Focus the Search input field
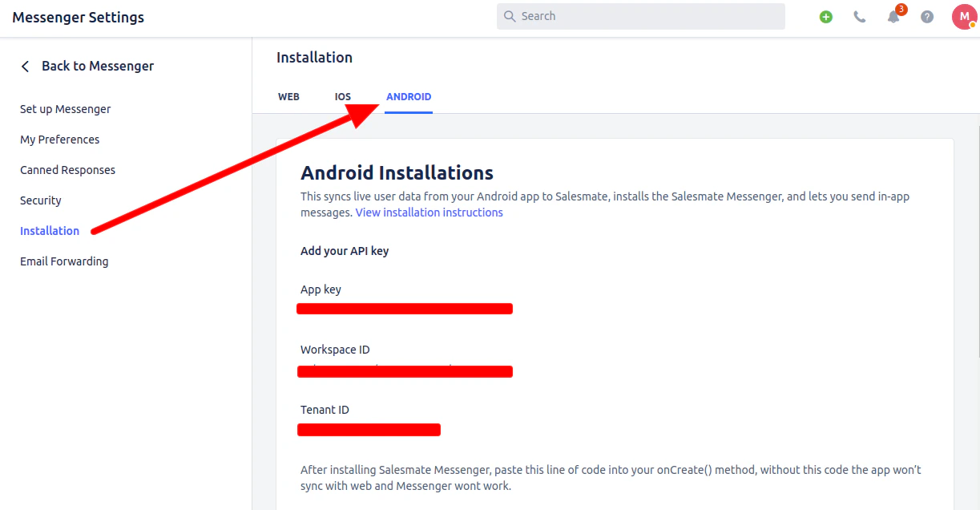This screenshot has width=980, height=510. [x=641, y=16]
